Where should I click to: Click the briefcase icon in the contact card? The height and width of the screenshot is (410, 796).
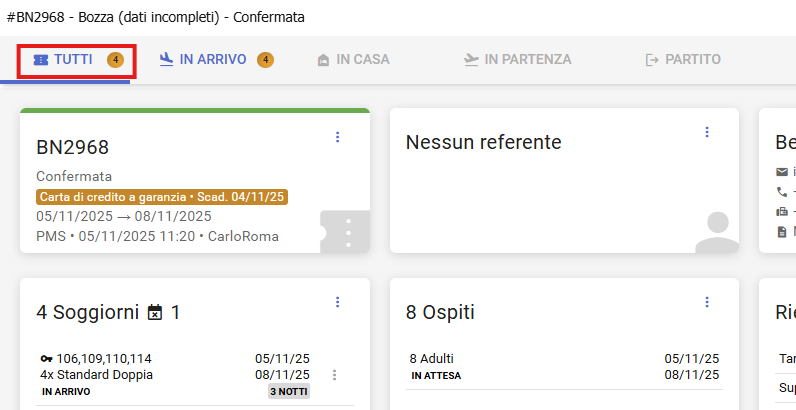point(782,212)
